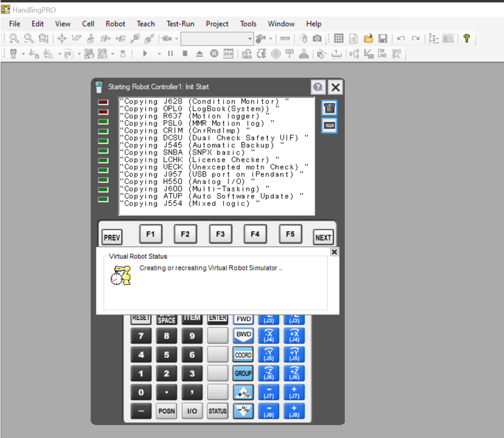Click the I/O pendant key
This screenshot has height=438, width=504.
(192, 411)
